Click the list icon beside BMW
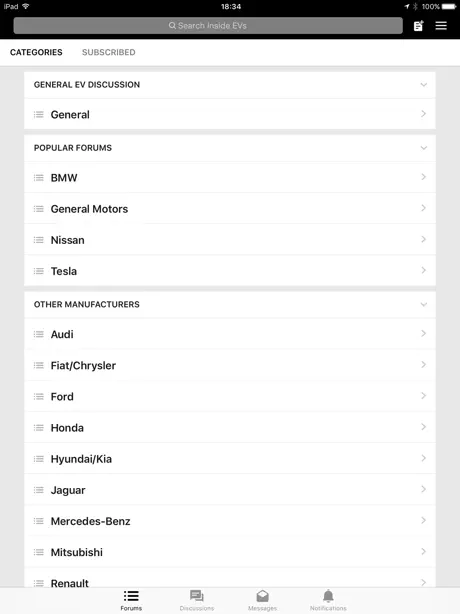The height and width of the screenshot is (614, 460). (38, 178)
